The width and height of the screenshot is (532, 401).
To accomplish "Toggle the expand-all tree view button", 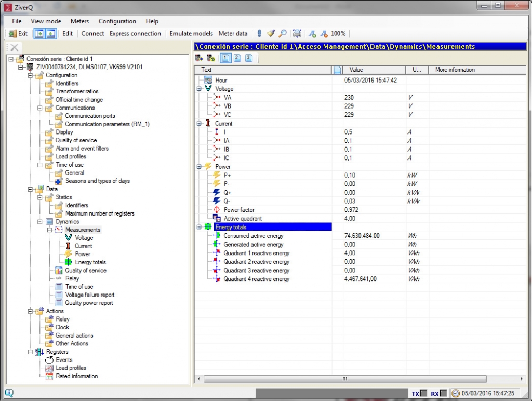I will click(39, 34).
